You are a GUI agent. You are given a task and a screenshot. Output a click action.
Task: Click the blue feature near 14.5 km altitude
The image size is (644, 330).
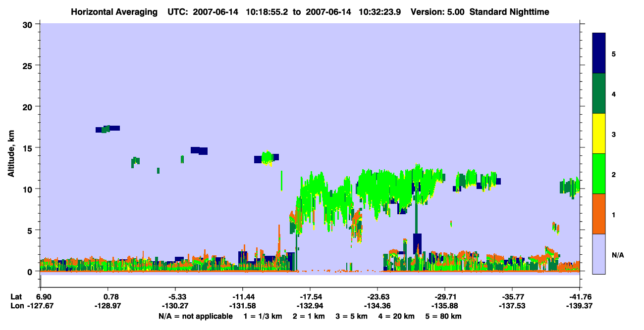199,150
